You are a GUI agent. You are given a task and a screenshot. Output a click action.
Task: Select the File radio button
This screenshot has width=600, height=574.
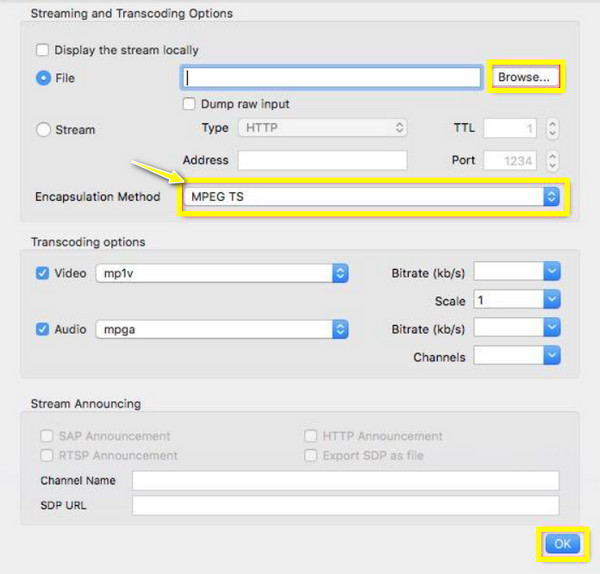(x=43, y=78)
